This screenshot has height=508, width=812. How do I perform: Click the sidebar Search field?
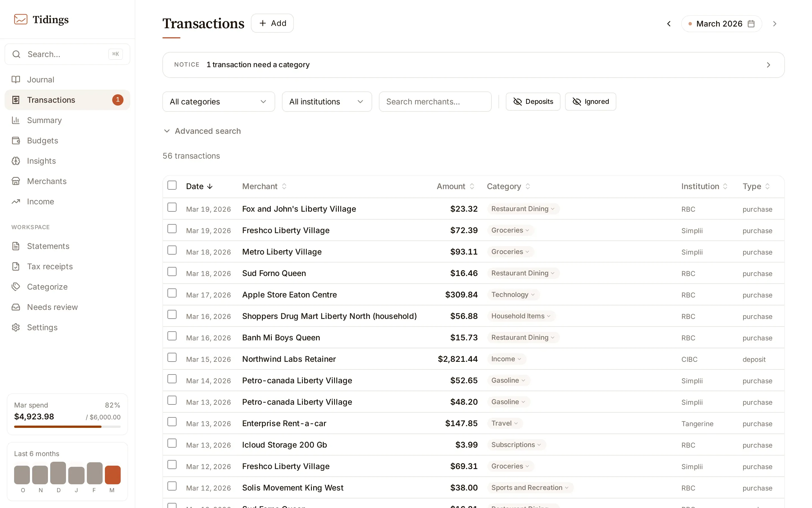pyautogui.click(x=67, y=54)
